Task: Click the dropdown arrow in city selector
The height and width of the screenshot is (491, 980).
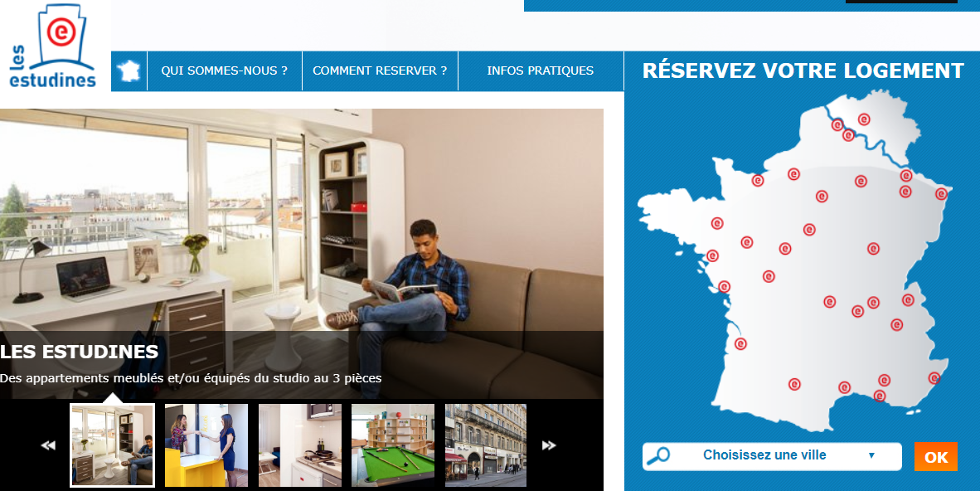Action: click(x=872, y=455)
